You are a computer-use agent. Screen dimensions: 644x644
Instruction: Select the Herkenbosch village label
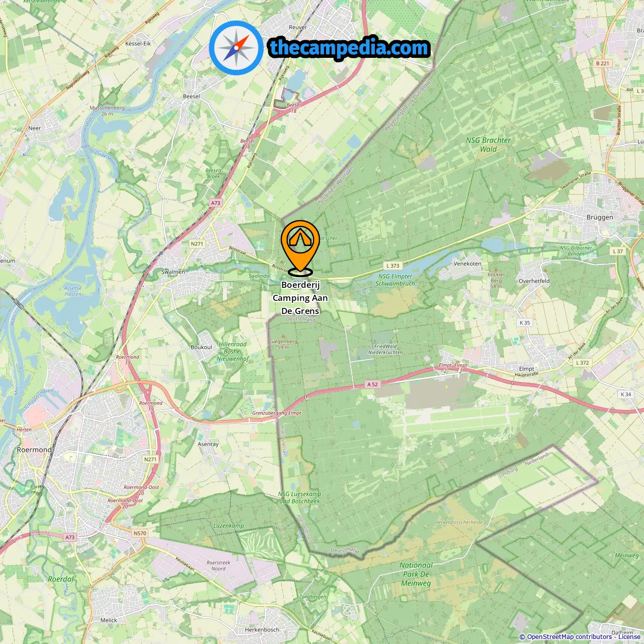pos(262,630)
